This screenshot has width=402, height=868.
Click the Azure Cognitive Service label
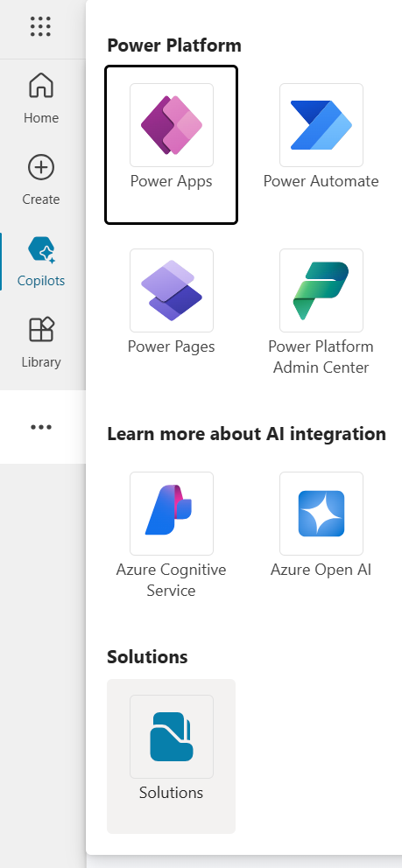pyautogui.click(x=171, y=580)
